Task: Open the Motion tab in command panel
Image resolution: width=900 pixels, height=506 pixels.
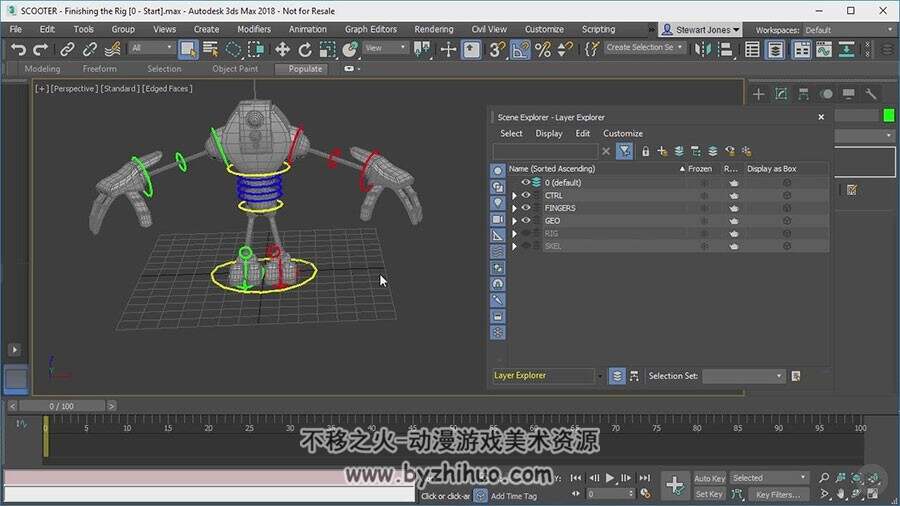Action: [826, 94]
